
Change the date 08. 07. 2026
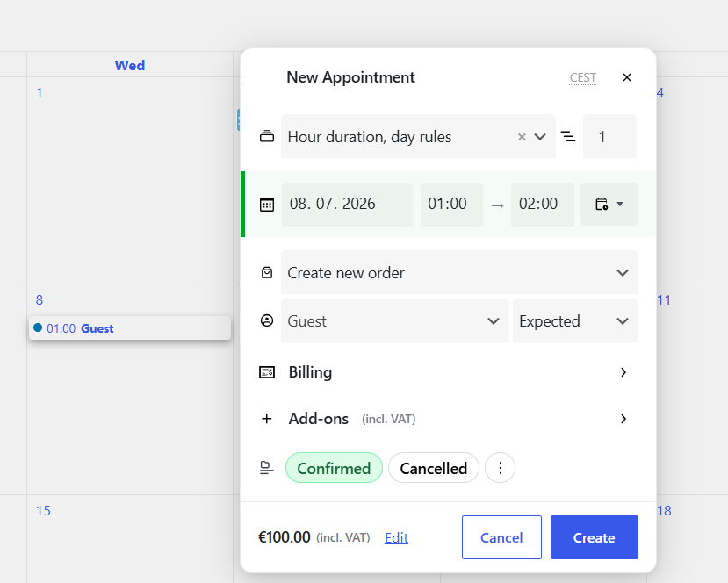[347, 205]
